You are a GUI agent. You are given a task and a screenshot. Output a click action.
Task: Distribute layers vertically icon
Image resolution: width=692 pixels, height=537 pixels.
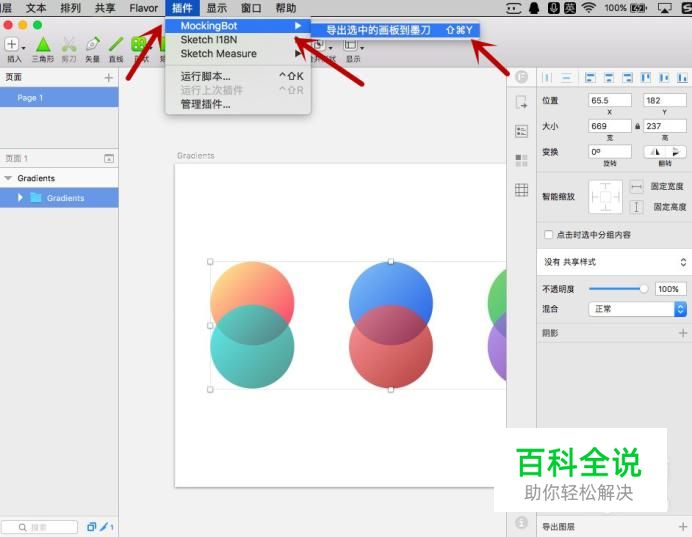click(x=566, y=78)
